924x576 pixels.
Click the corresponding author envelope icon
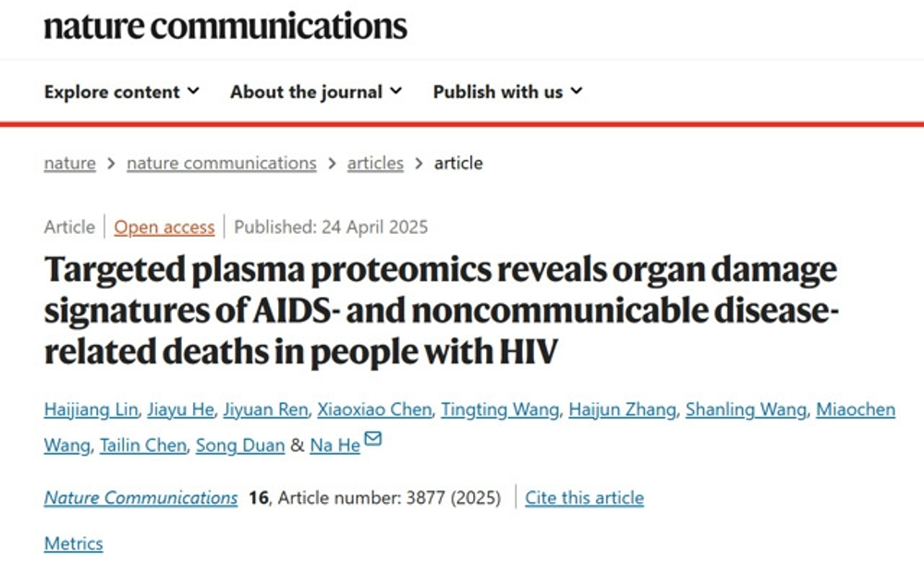373,438
